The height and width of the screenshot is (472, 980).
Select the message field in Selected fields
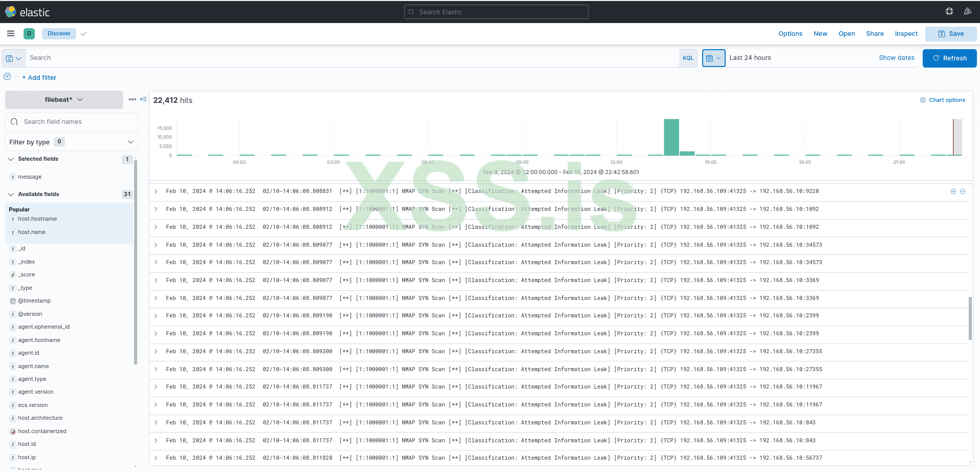(30, 177)
